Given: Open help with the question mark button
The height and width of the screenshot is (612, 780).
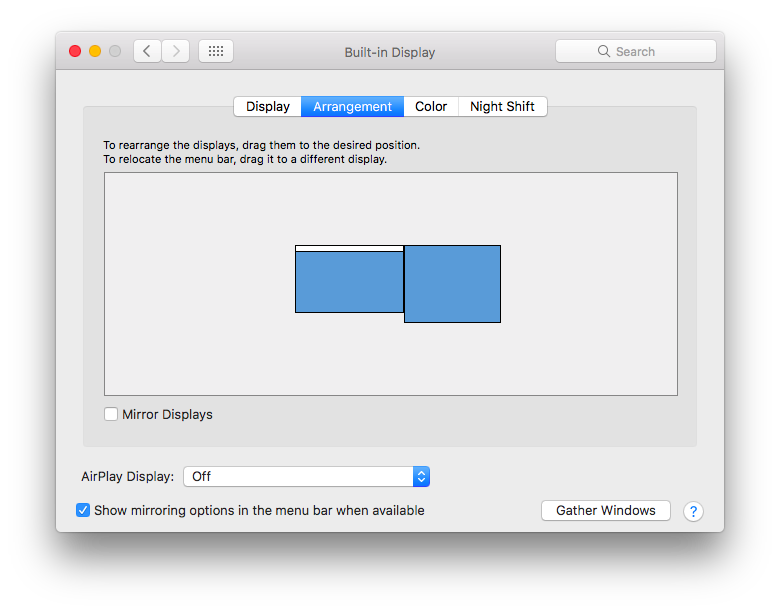Looking at the screenshot, I should point(693,511).
